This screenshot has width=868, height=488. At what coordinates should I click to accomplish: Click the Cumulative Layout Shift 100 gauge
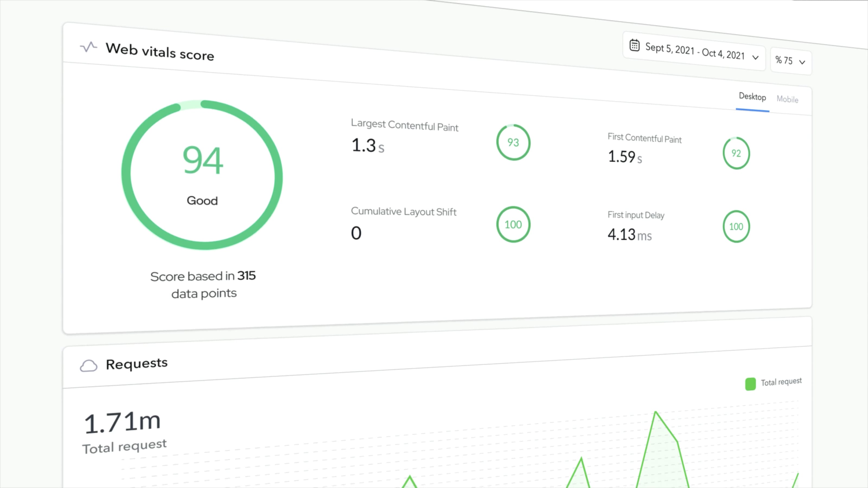(513, 224)
